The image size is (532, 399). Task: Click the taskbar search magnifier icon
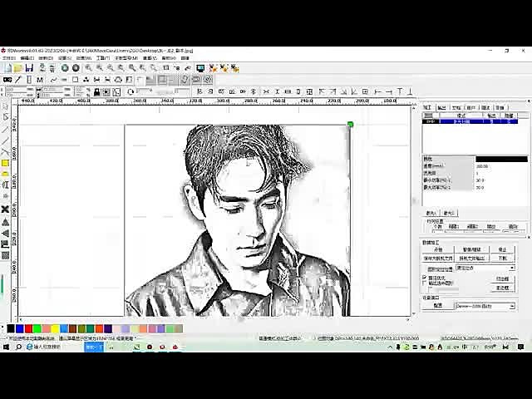coord(18,347)
